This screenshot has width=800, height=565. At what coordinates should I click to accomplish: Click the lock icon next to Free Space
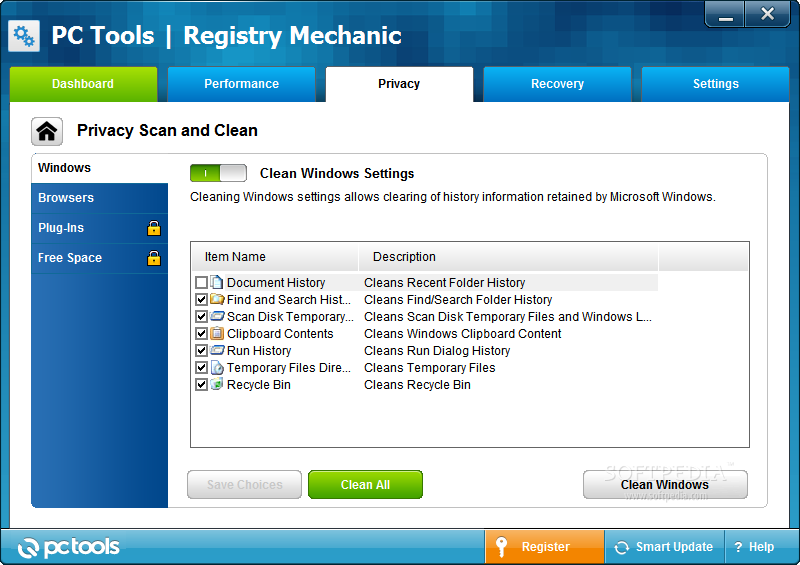point(154,258)
